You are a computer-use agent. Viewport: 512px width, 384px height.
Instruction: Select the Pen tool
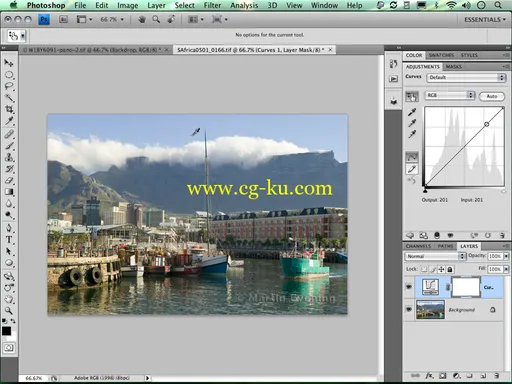pos(9,228)
